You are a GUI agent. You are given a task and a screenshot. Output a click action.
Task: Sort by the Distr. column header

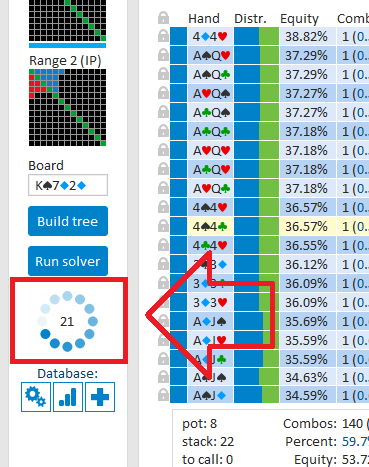click(x=250, y=18)
